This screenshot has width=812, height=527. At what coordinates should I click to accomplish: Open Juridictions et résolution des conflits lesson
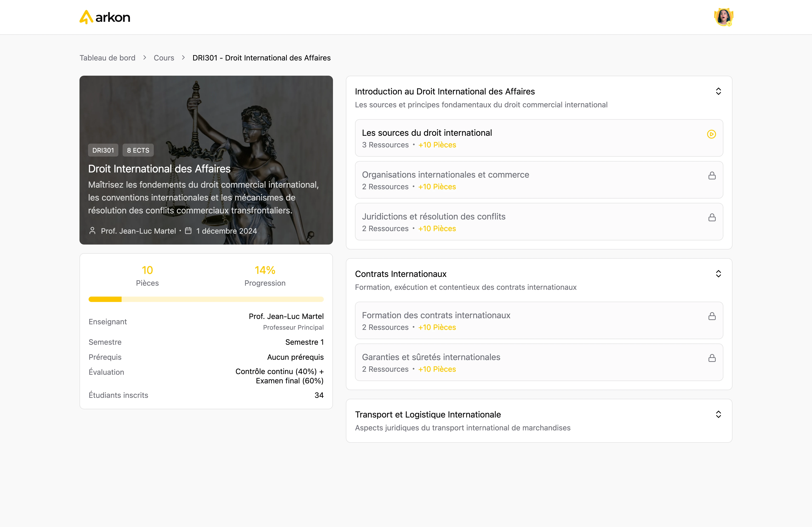(539, 222)
